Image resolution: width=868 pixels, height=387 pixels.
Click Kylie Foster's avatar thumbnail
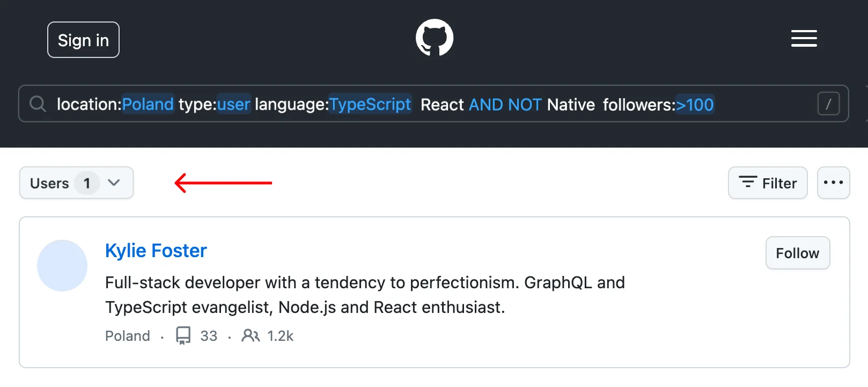point(62,266)
